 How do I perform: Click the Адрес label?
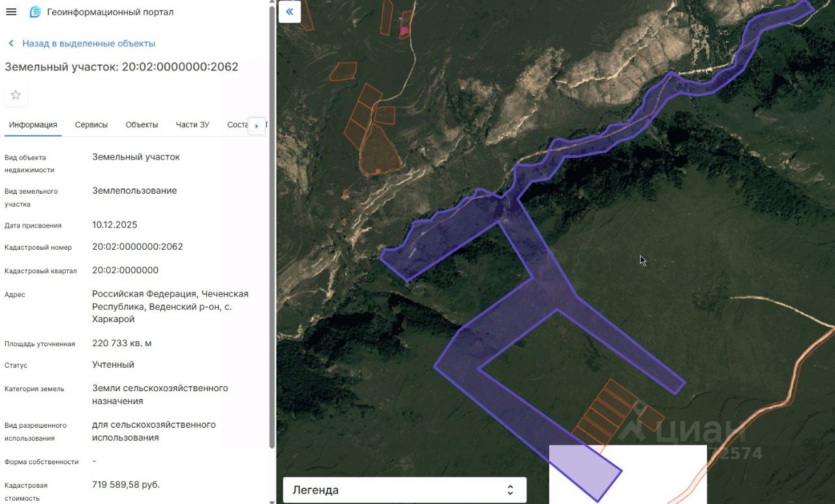click(x=15, y=295)
